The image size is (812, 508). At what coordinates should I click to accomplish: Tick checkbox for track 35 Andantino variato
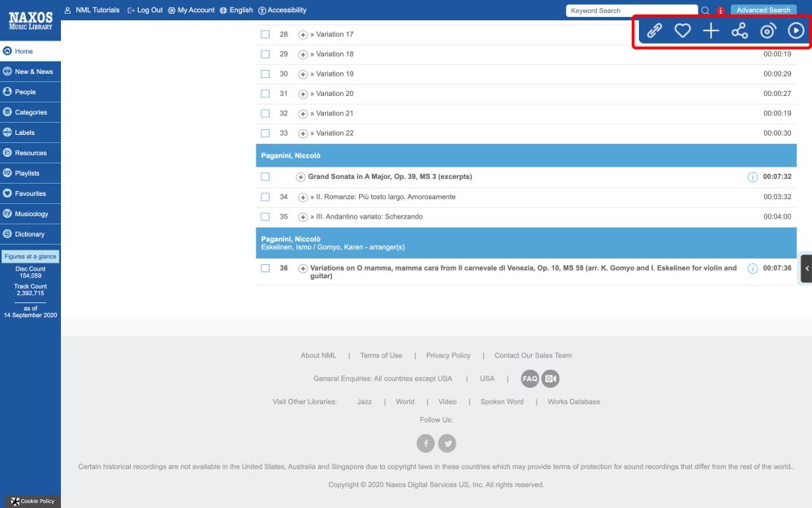click(x=266, y=217)
